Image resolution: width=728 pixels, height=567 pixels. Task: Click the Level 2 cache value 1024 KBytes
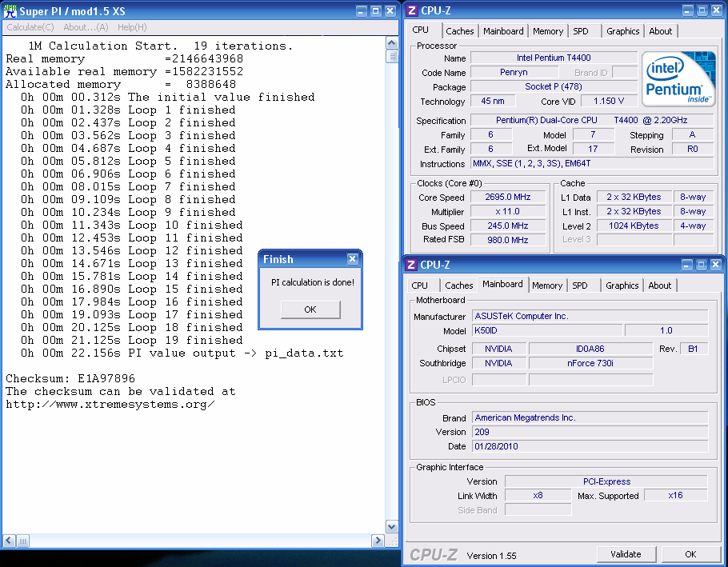634,226
